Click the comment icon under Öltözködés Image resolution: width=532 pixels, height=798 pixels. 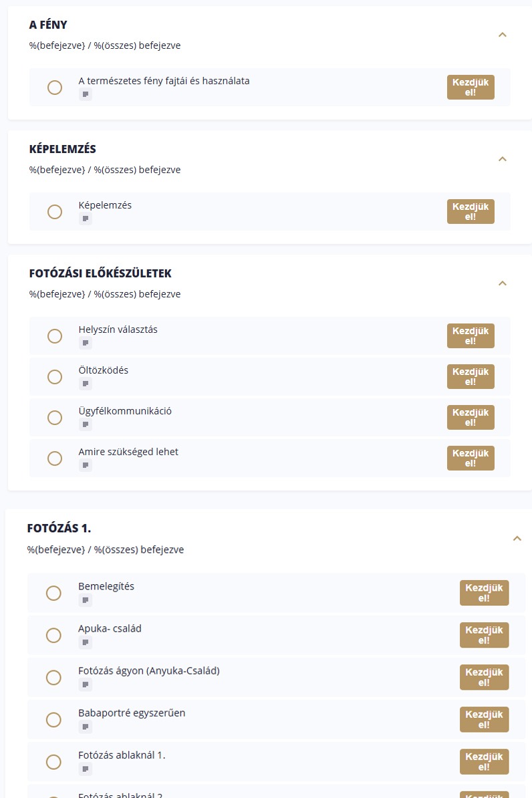pos(85,384)
